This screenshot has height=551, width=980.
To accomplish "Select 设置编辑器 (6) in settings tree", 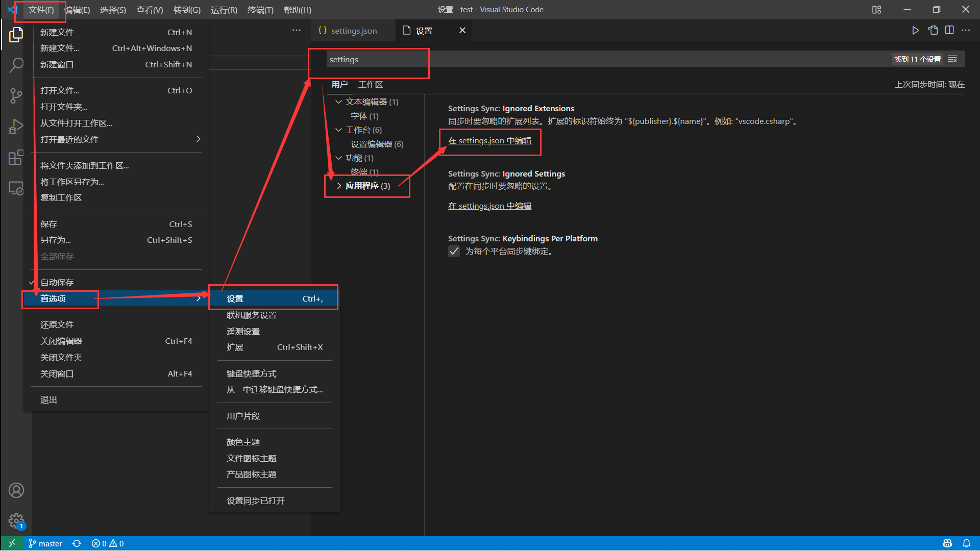I will 377,144.
